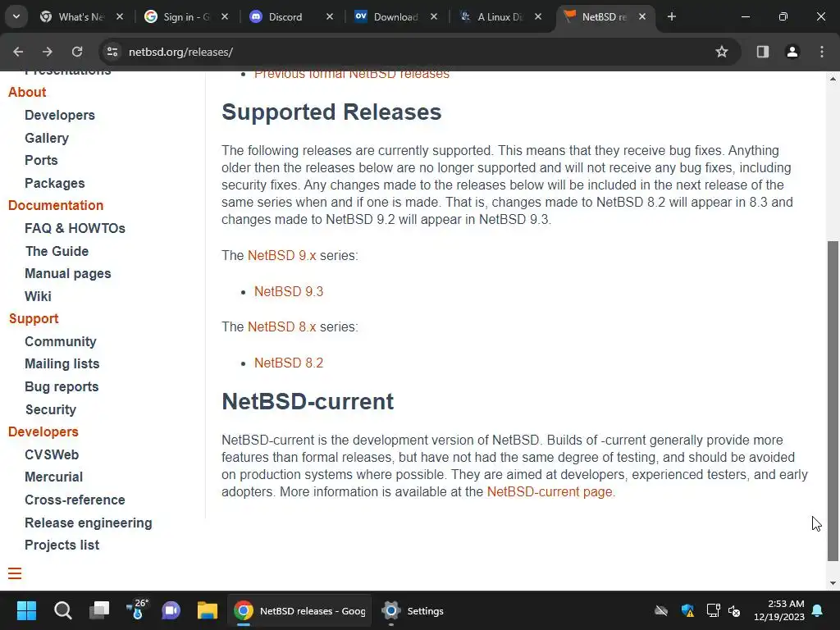
Task: Open the Mercurial link
Action: pyautogui.click(x=53, y=477)
